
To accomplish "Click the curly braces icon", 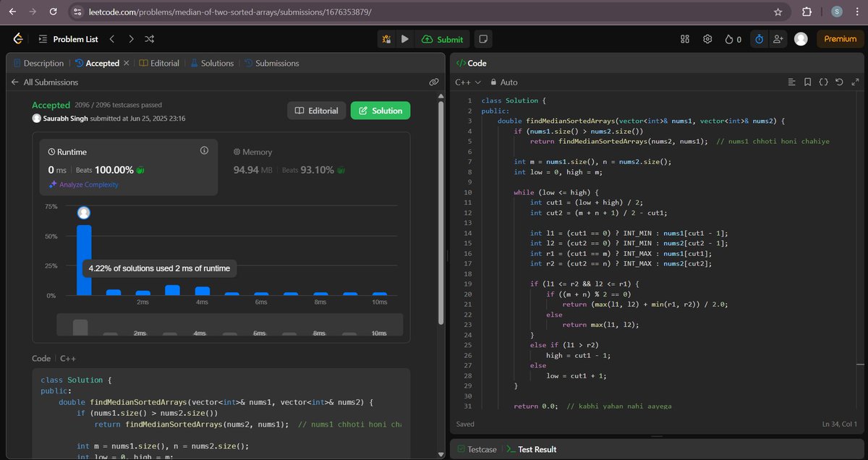I will click(x=823, y=82).
